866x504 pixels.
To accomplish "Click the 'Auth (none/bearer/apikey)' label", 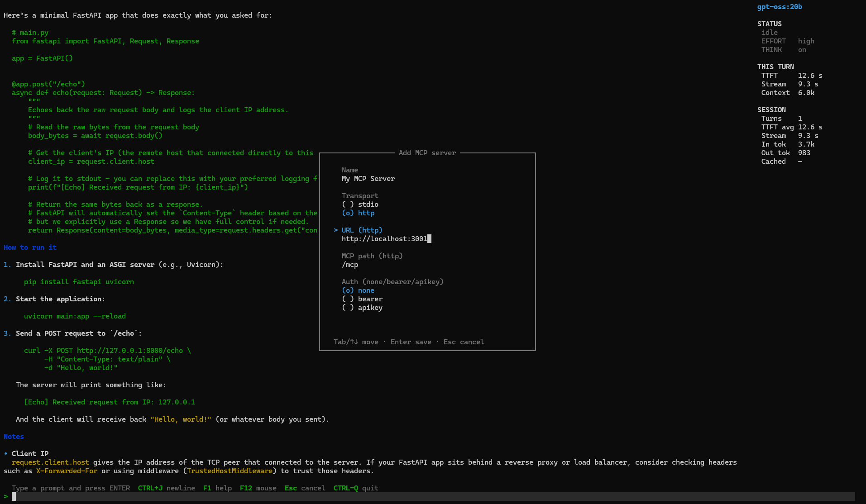I will (392, 282).
